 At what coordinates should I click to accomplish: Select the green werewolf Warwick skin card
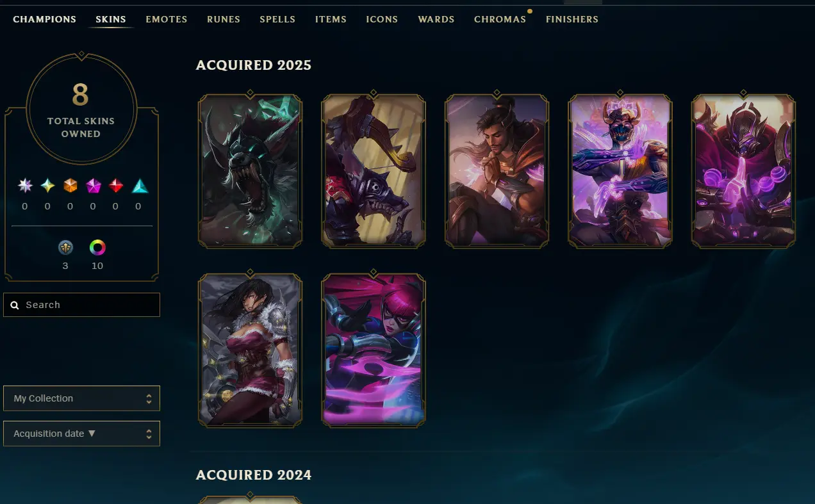(x=250, y=171)
